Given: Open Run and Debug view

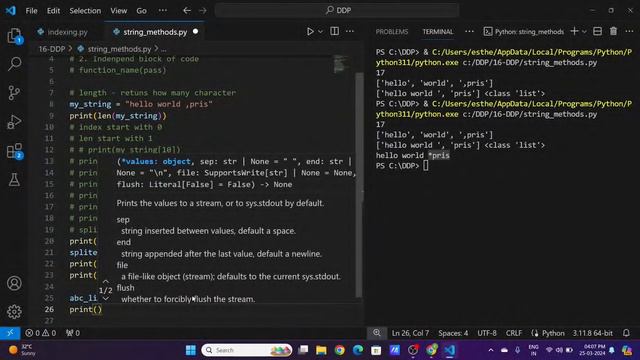Looking at the screenshot, I should [14, 122].
